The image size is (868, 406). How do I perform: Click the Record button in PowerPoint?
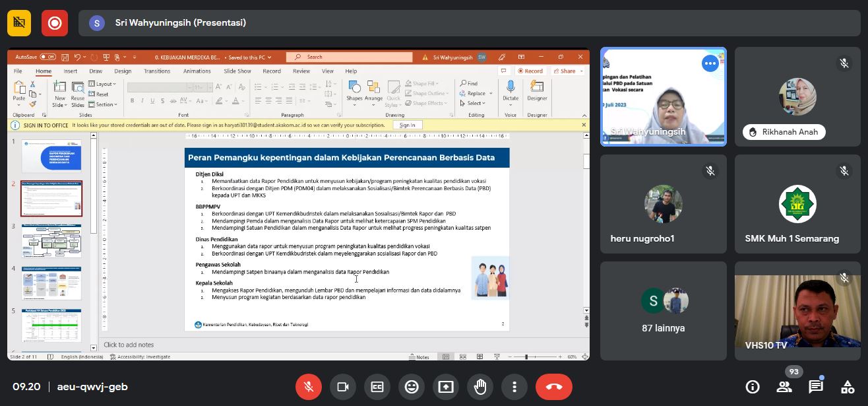click(x=530, y=71)
